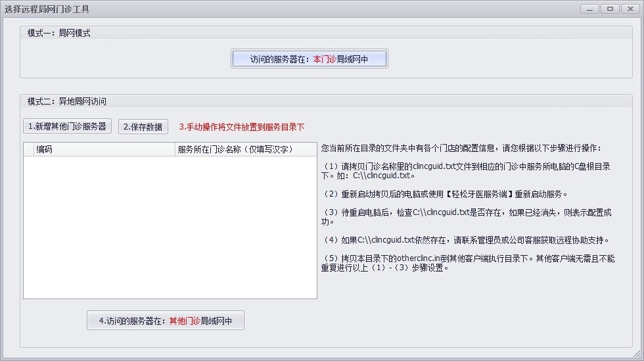Maximize the 选择远程局网门诊工具 window
Image resolution: width=644 pixels, height=361 pixels.
point(610,9)
